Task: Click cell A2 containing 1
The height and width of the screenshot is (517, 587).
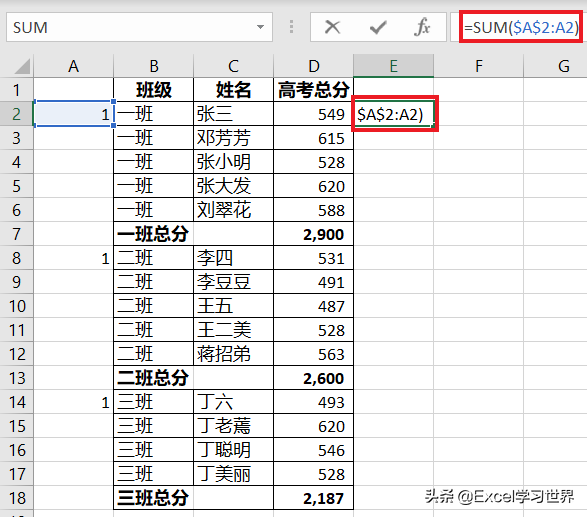Action: [x=73, y=114]
